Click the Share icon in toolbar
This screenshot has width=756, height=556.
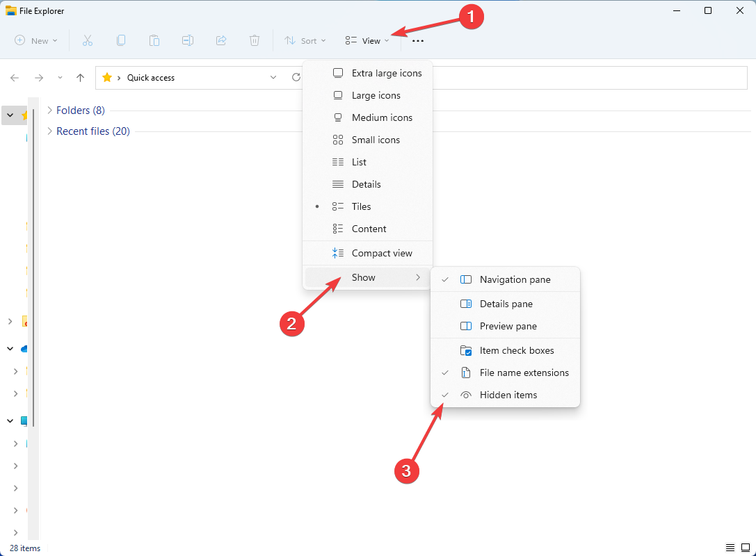pyautogui.click(x=221, y=40)
